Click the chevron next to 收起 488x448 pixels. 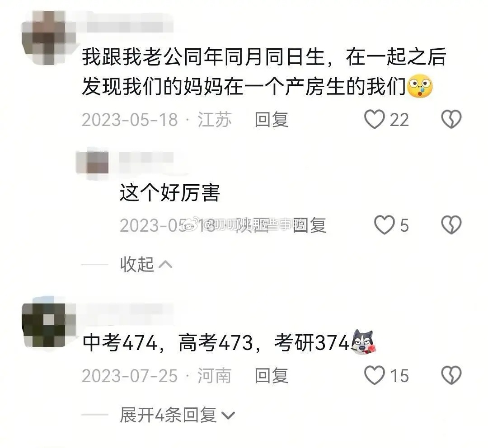coord(165,265)
